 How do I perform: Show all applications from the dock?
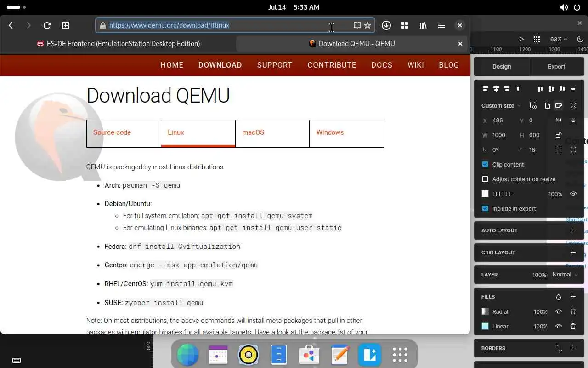point(400,355)
